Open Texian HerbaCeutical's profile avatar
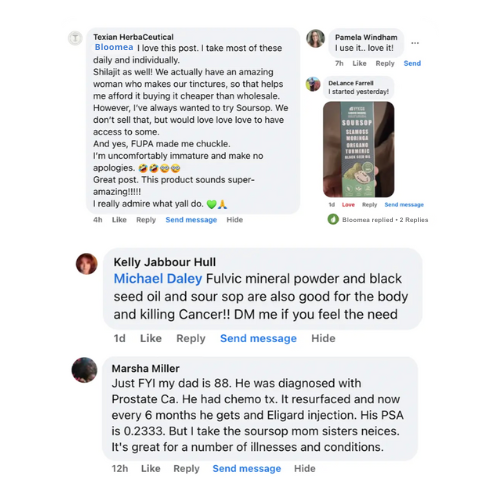500x500 pixels. click(x=75, y=38)
